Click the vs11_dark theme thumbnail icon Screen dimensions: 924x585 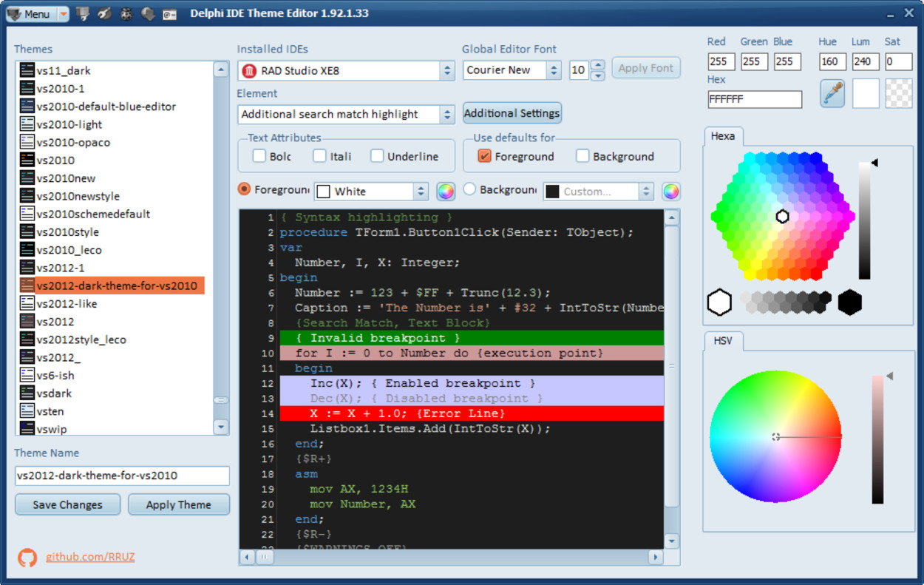point(27,70)
